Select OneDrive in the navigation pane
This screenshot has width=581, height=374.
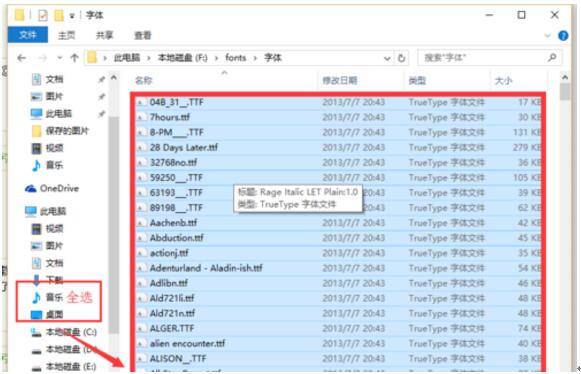52,188
